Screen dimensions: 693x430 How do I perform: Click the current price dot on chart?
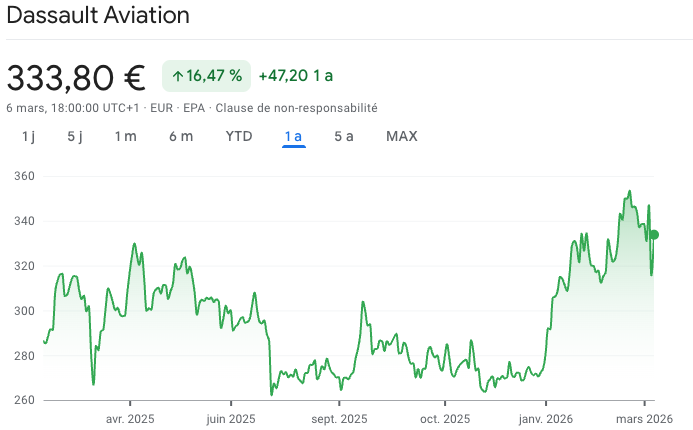pos(654,235)
